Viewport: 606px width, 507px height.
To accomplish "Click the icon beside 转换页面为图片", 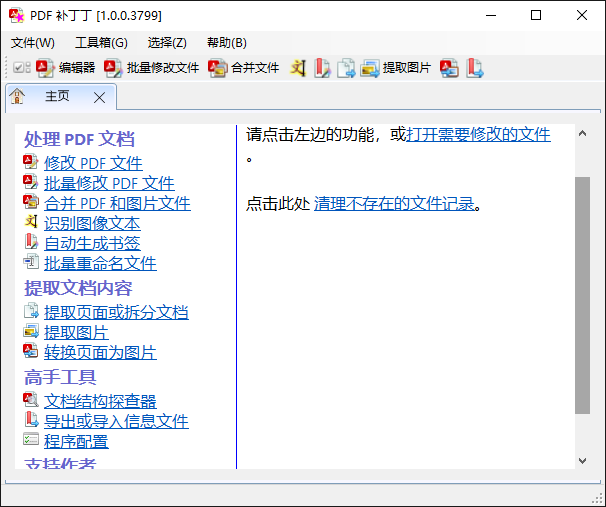I will [x=31, y=350].
